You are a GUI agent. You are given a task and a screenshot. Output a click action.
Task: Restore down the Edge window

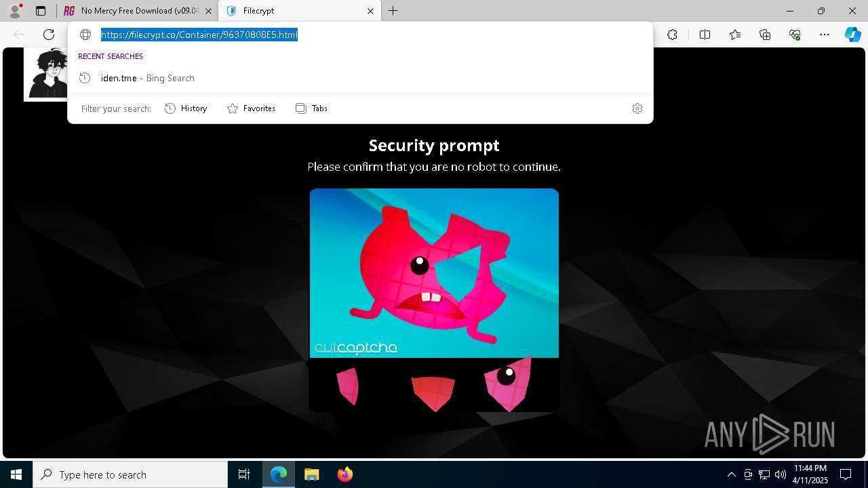[x=821, y=11]
